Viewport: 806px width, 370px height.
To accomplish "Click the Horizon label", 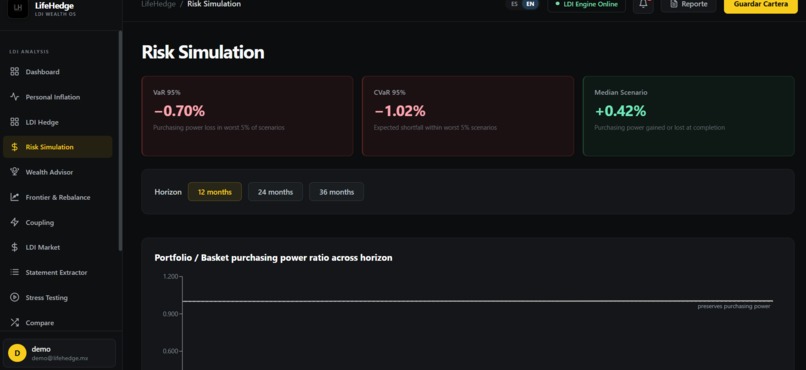I will [x=168, y=192].
